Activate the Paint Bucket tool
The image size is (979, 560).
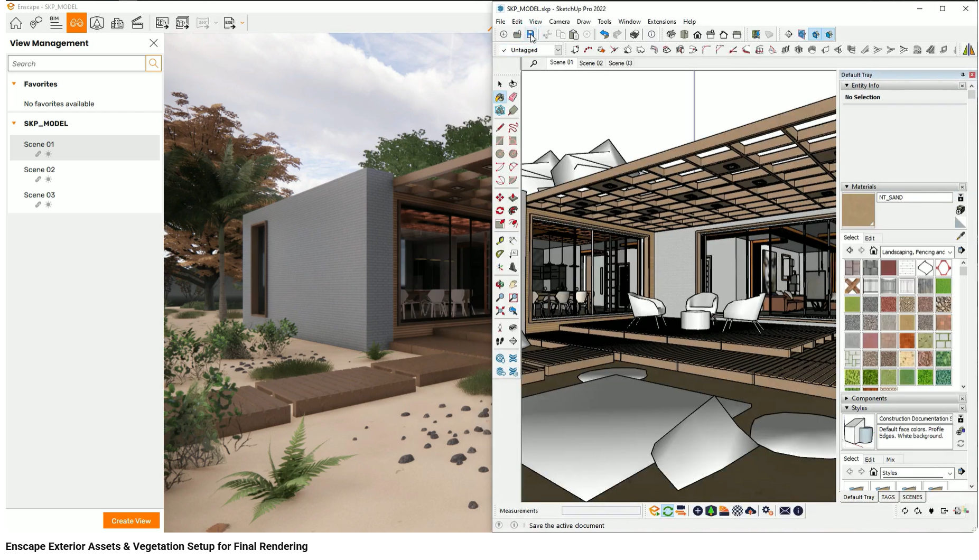click(500, 97)
